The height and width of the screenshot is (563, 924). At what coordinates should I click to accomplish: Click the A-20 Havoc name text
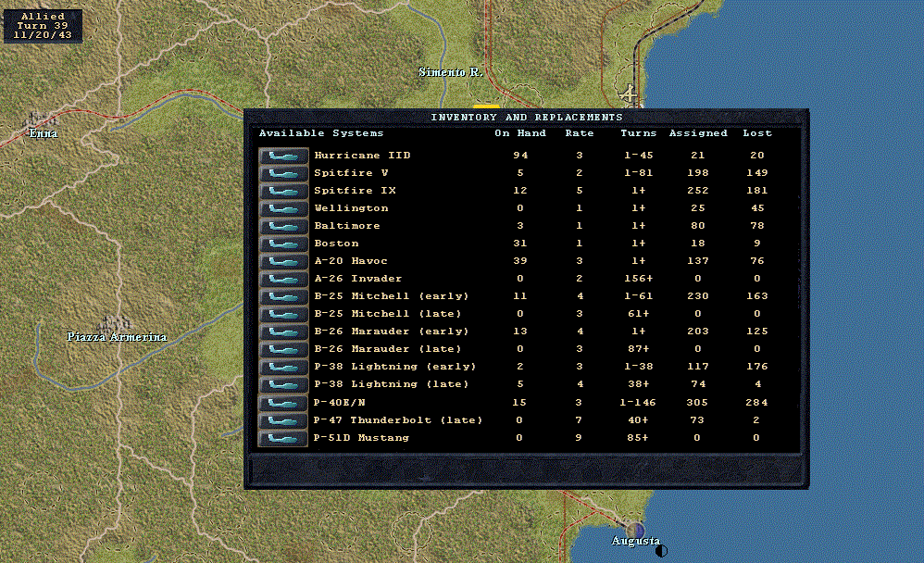coord(351,261)
